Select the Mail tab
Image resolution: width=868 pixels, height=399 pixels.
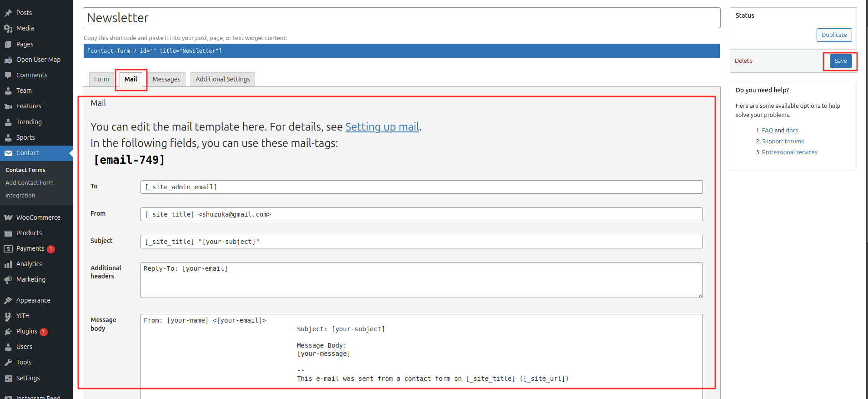131,79
